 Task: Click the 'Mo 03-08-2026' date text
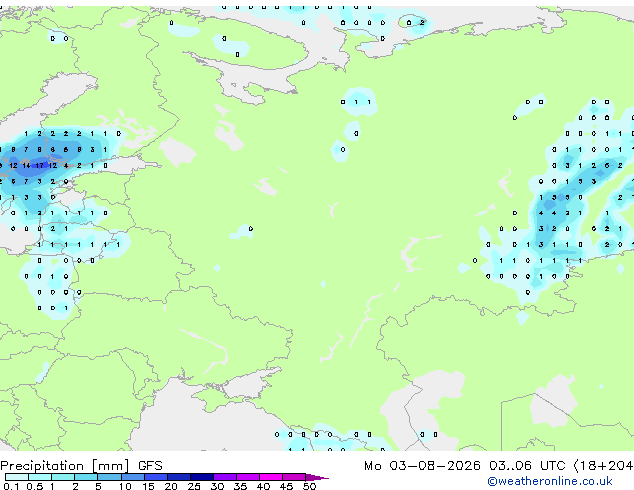(422, 466)
